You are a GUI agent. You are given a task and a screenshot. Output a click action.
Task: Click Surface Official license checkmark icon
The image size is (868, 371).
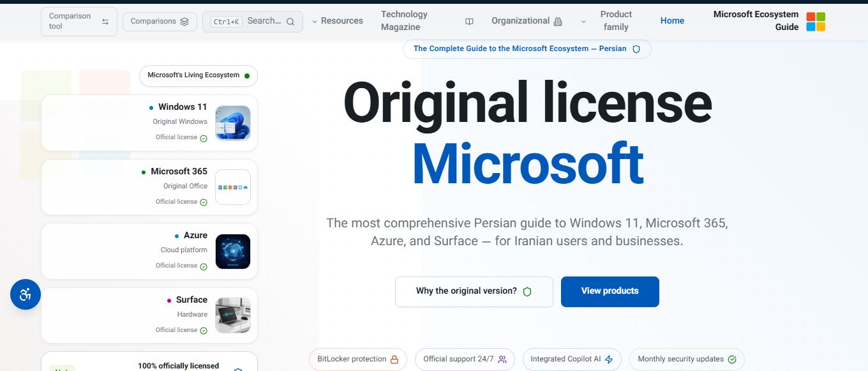[x=204, y=331]
